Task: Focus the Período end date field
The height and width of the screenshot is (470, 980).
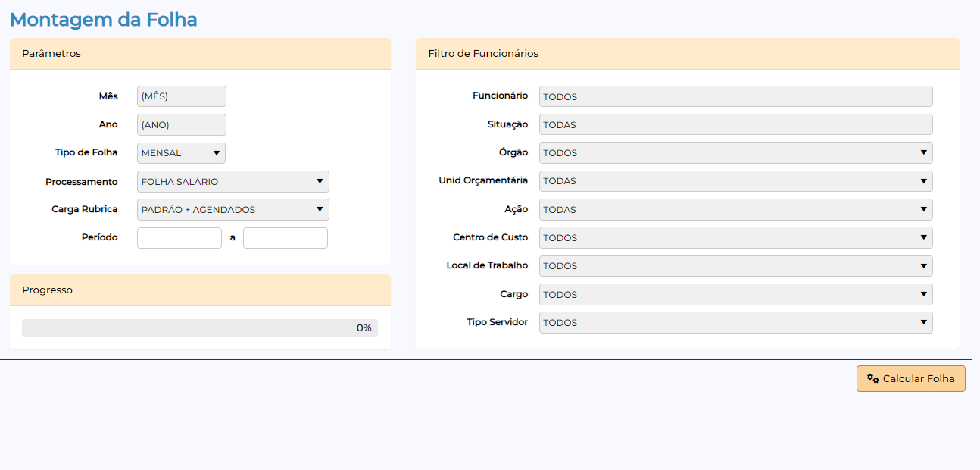Action: click(285, 238)
